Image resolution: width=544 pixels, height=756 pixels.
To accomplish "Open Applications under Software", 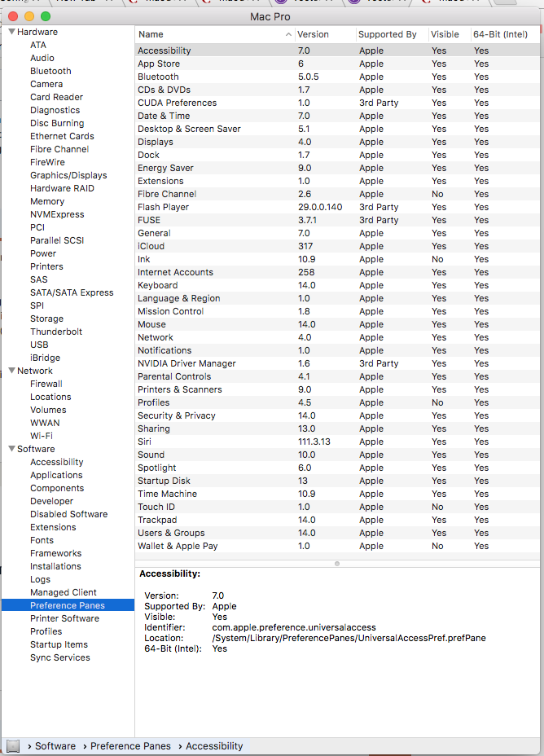I will click(56, 475).
